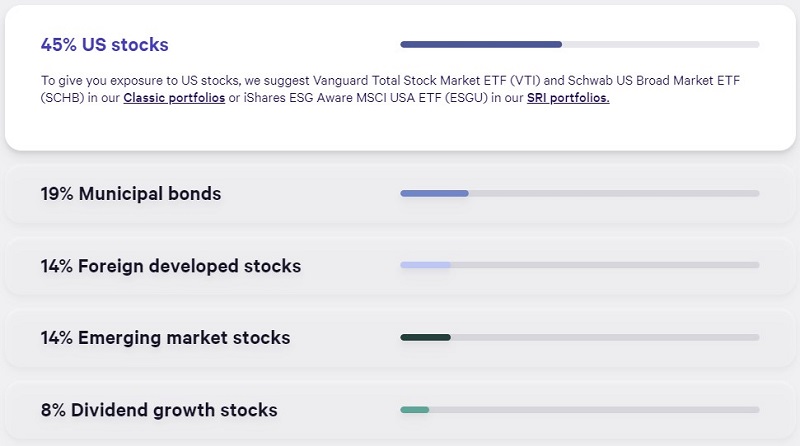Expand the 14% Emerging market stocks row

(165, 338)
